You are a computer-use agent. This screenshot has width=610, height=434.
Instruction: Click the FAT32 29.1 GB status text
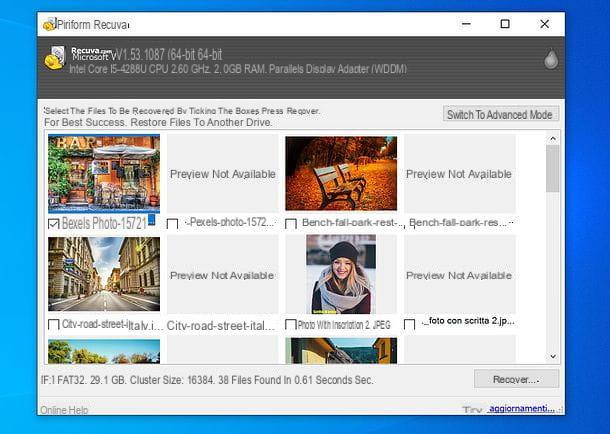pos(207,380)
